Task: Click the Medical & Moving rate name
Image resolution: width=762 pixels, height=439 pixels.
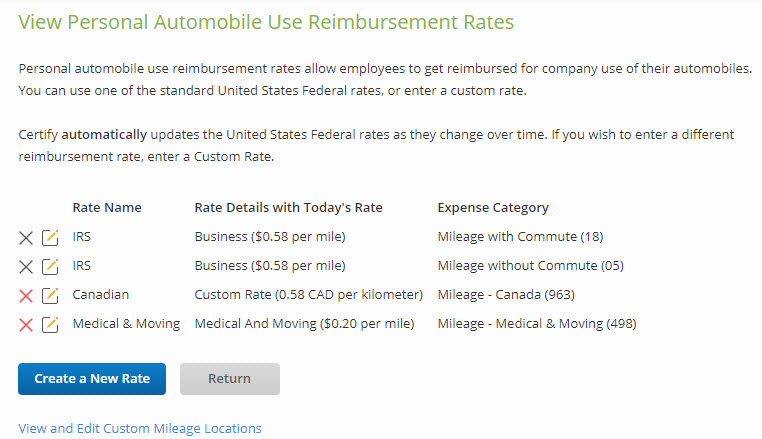Action: pos(126,324)
